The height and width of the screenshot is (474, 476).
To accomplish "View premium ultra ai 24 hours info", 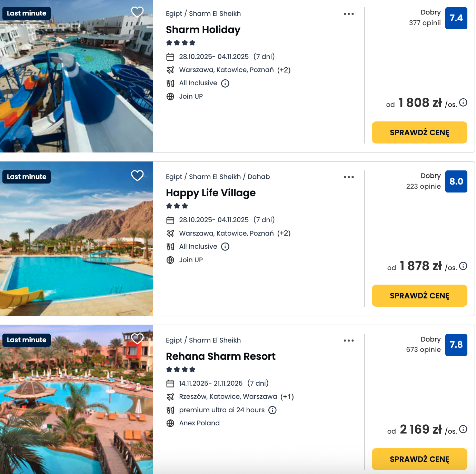I will 272,410.
